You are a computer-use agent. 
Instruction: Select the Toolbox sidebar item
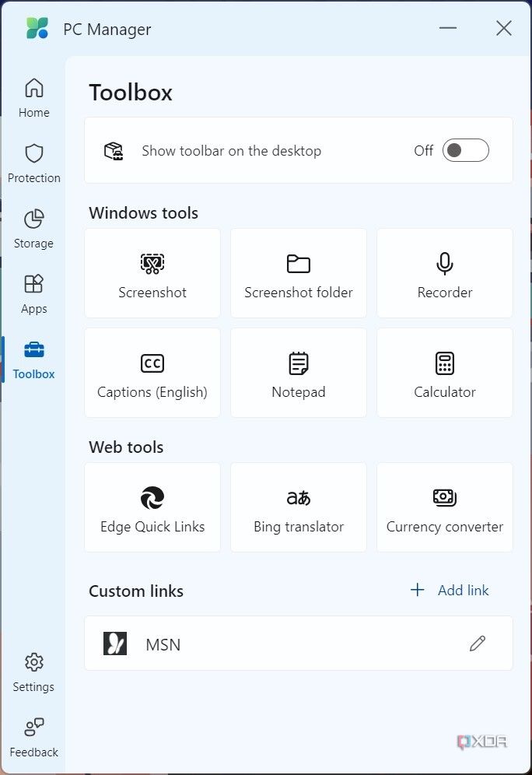[x=33, y=359]
